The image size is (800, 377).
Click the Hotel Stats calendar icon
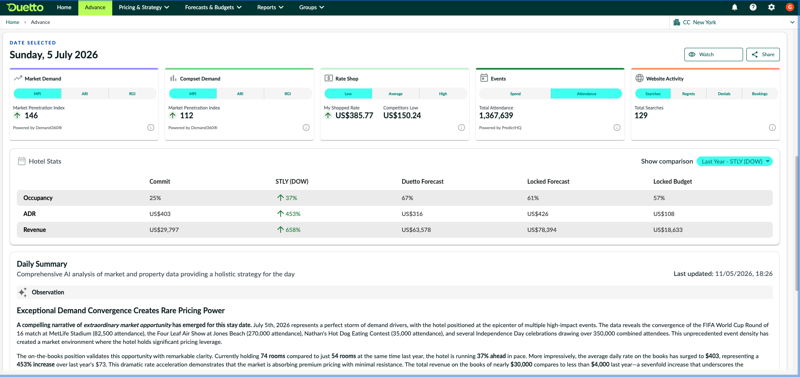[21, 161]
